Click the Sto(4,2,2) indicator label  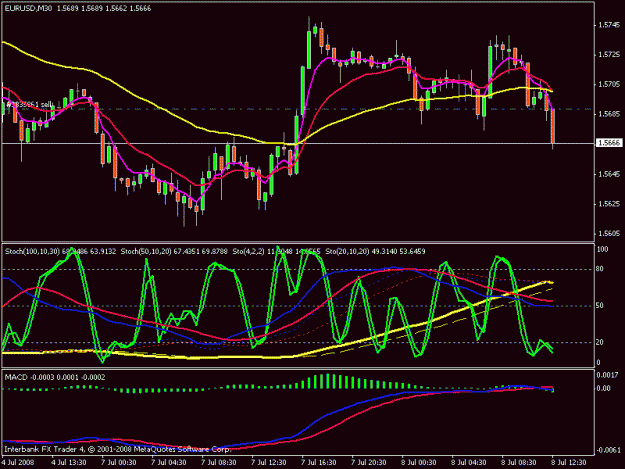point(248,251)
